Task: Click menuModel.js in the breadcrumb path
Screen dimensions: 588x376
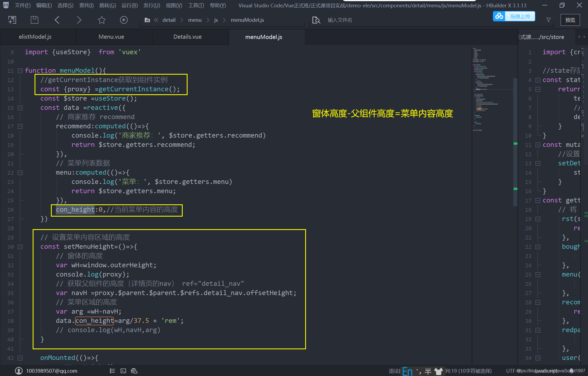Action: click(247, 20)
